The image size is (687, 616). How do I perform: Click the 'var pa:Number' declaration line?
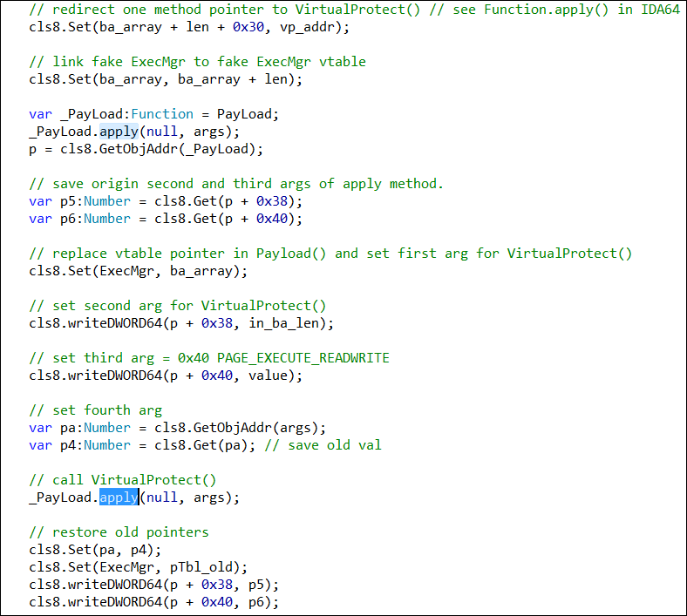[178, 428]
